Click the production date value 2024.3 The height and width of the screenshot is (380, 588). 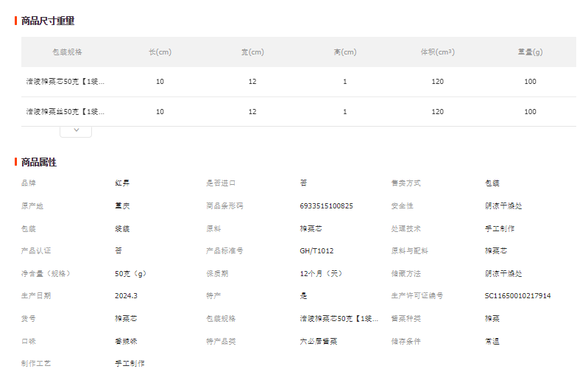click(x=126, y=296)
